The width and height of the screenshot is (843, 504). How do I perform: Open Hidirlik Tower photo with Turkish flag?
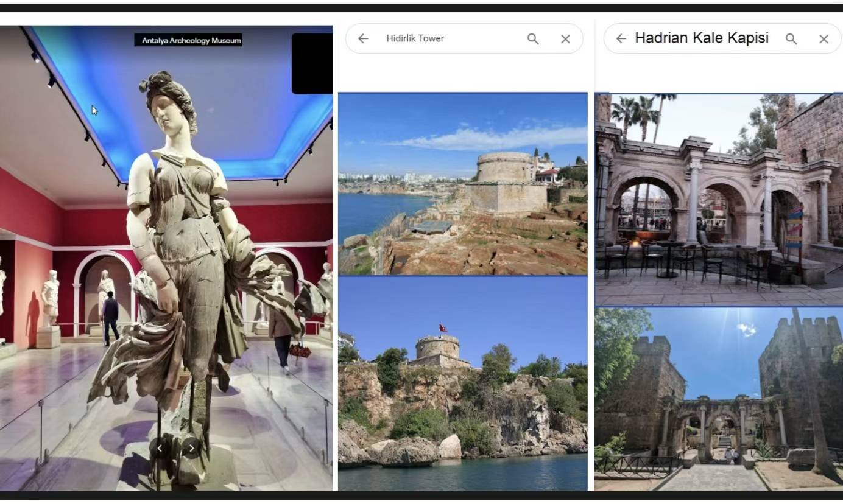coord(462,383)
